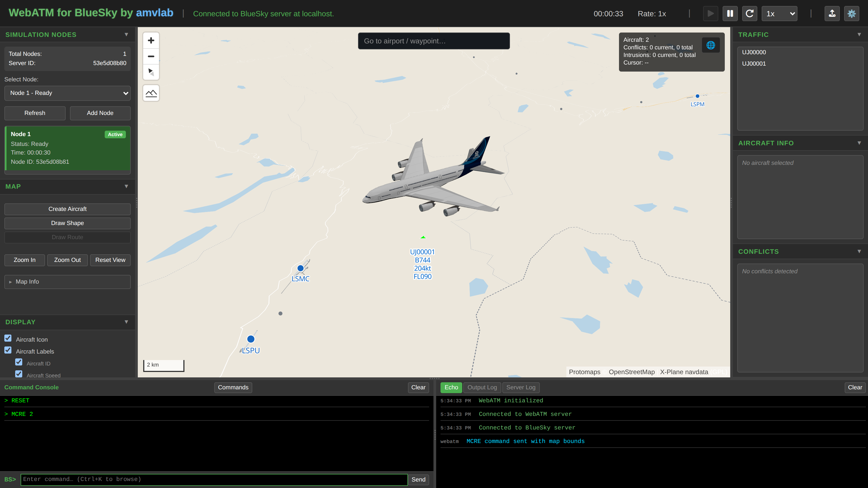Toggle the Aircraft ID checkbox
The height and width of the screenshot is (488, 868).
[19, 362]
